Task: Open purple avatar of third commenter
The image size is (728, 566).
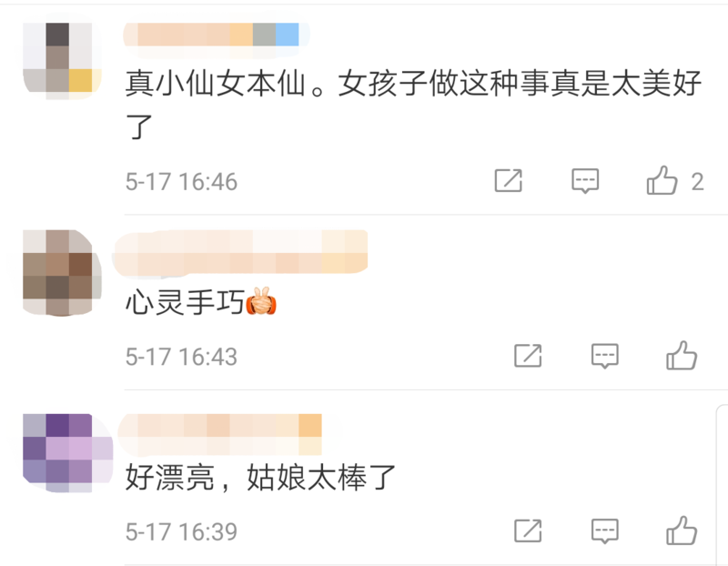Action: point(67,452)
